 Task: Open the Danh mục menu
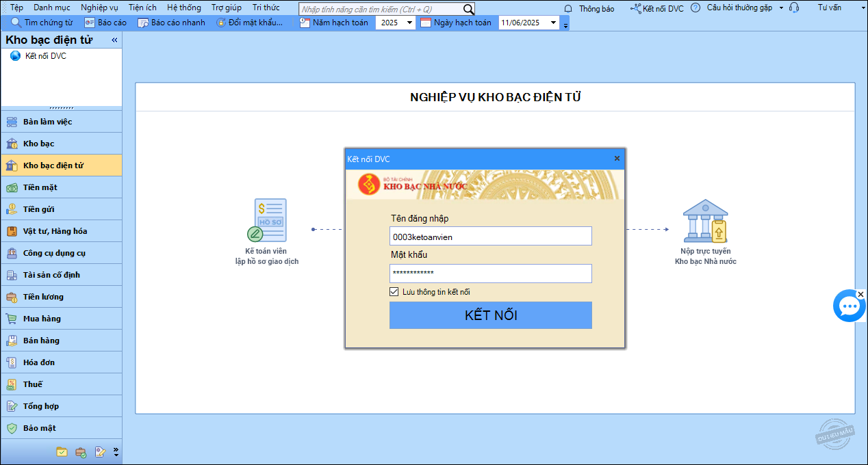52,8
